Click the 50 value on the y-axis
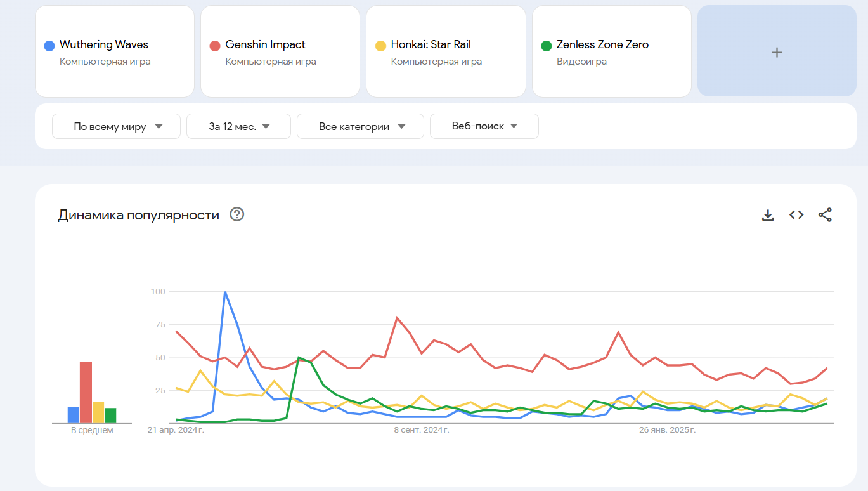This screenshot has width=868, height=491. coord(160,358)
